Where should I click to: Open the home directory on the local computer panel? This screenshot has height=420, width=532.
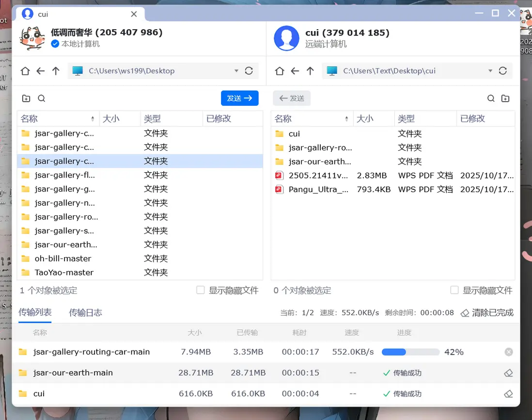[25, 71]
